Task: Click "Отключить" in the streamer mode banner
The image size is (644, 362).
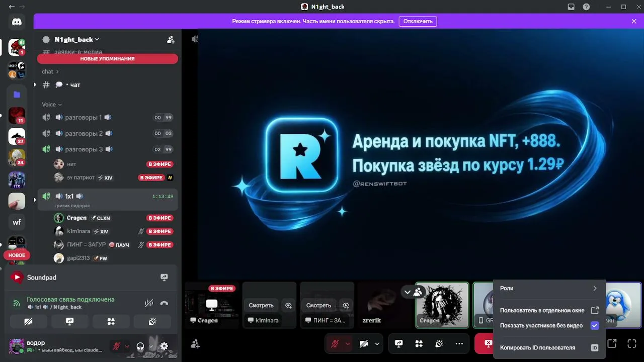Action: 418,22
